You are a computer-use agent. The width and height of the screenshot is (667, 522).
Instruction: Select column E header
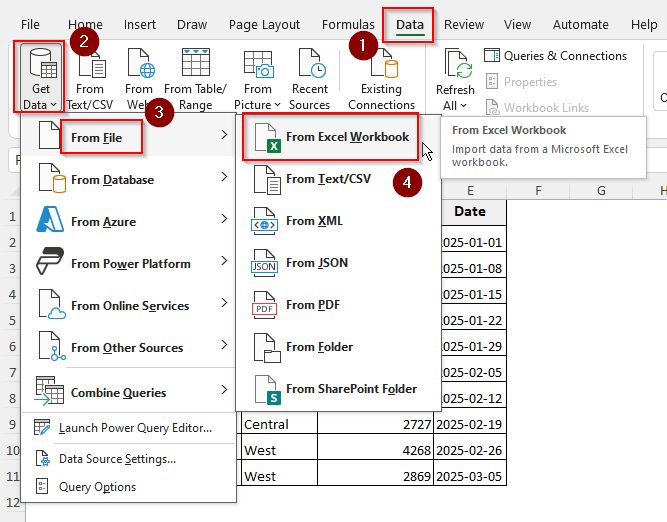pos(470,191)
